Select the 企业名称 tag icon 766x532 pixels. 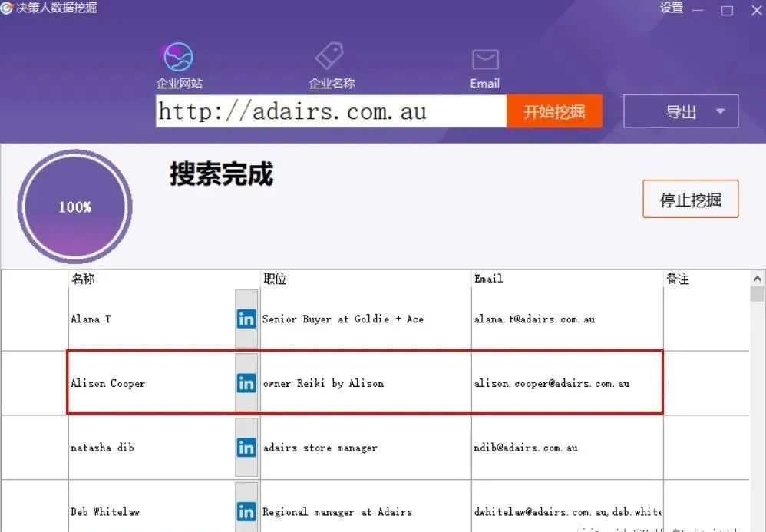pos(330,56)
